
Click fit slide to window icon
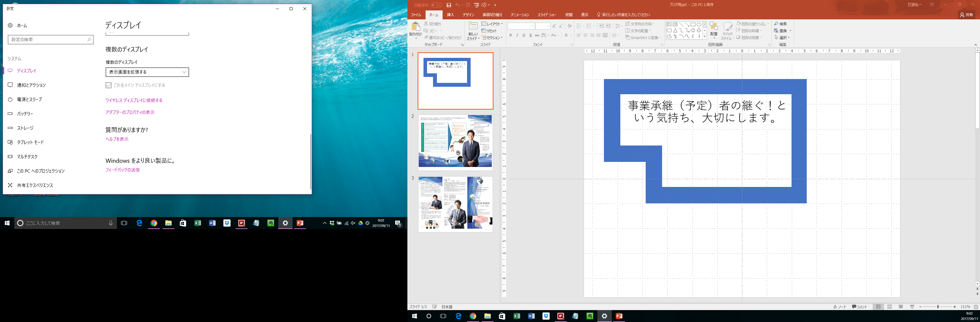pyautogui.click(x=976, y=307)
